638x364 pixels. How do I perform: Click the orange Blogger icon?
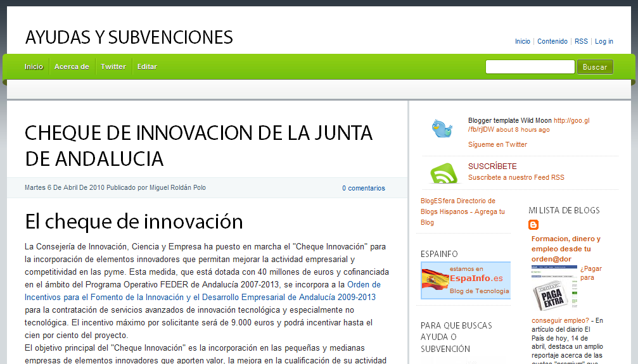(533, 225)
